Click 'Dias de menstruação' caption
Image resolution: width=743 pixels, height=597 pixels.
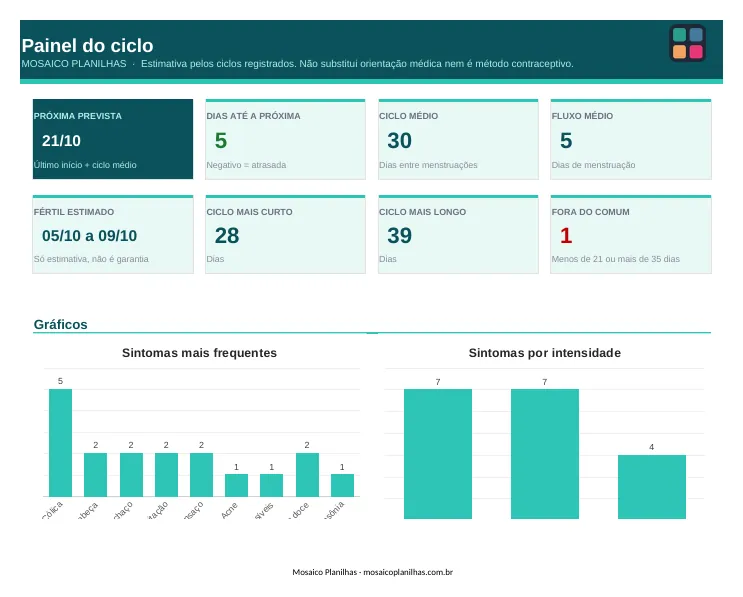(x=593, y=165)
